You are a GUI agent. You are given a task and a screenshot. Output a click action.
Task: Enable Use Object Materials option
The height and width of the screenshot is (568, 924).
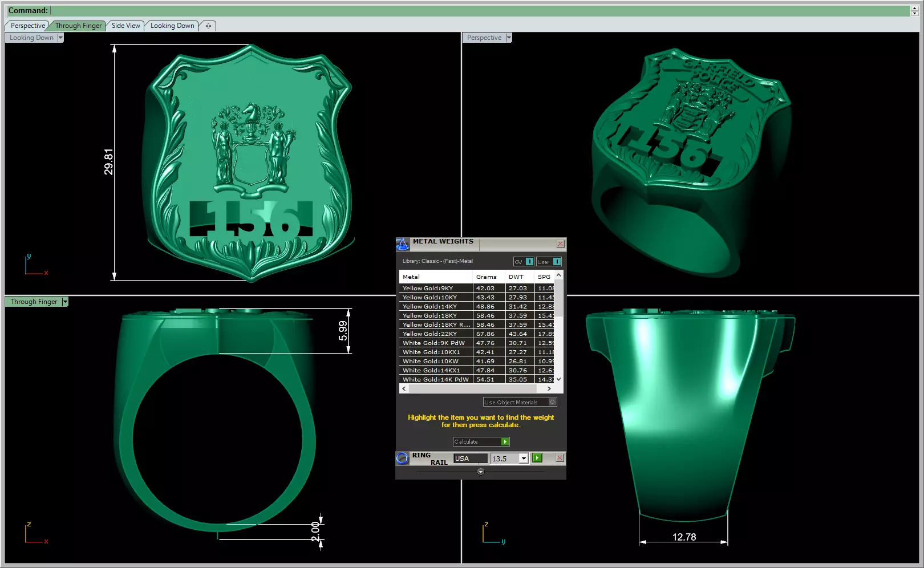pos(520,402)
